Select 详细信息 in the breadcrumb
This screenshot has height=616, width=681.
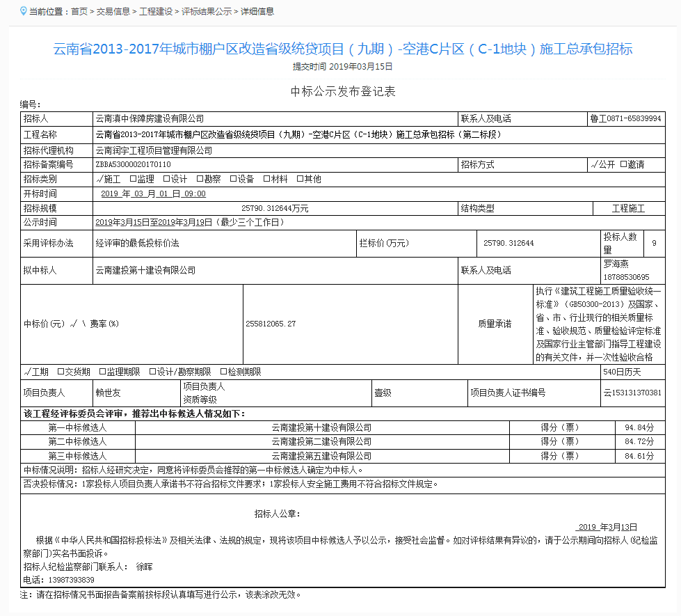coord(257,11)
